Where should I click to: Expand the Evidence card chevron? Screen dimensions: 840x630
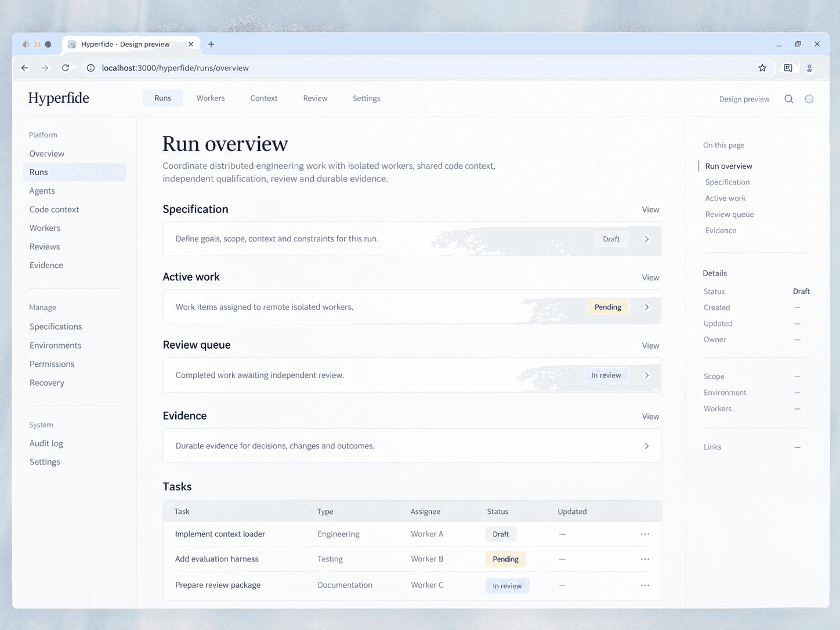[647, 446]
